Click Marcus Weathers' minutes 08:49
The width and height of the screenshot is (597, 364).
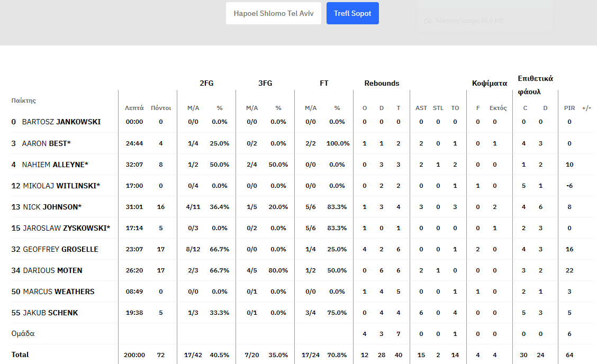point(134,292)
